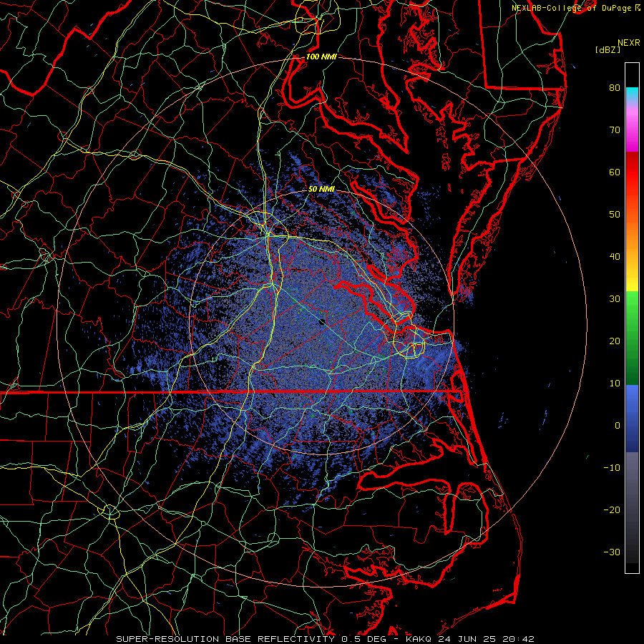Click the 80 dBZ scale value
Screen dimensions: 644x644
tap(615, 87)
